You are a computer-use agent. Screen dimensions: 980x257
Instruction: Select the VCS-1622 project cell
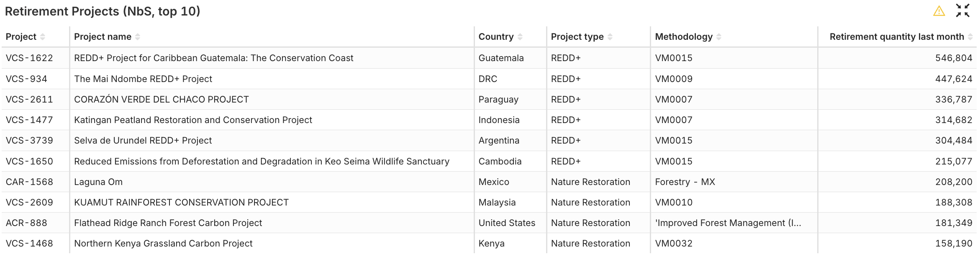(x=29, y=58)
